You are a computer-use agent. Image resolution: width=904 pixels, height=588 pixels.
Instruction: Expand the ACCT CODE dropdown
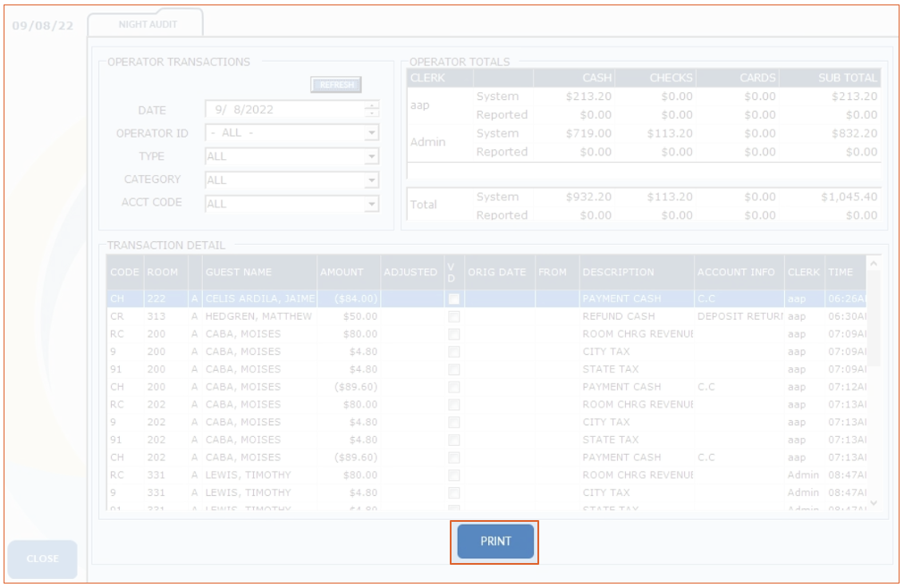(372, 204)
